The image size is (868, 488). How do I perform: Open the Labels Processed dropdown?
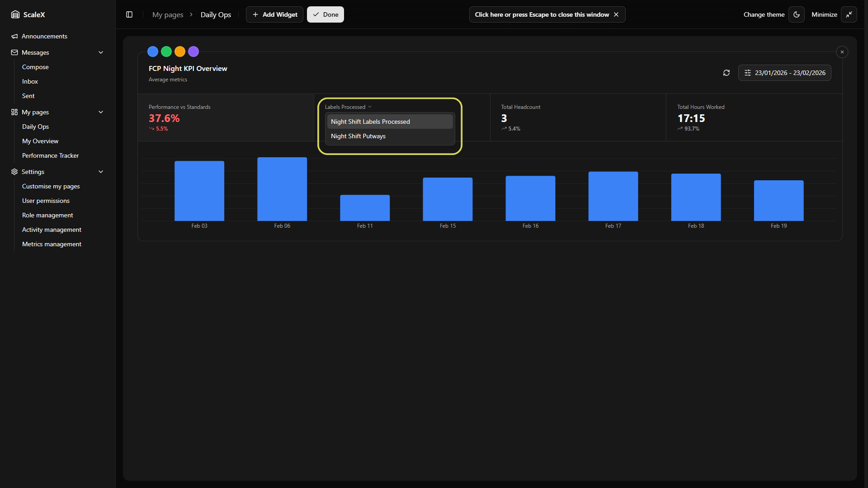coord(348,107)
